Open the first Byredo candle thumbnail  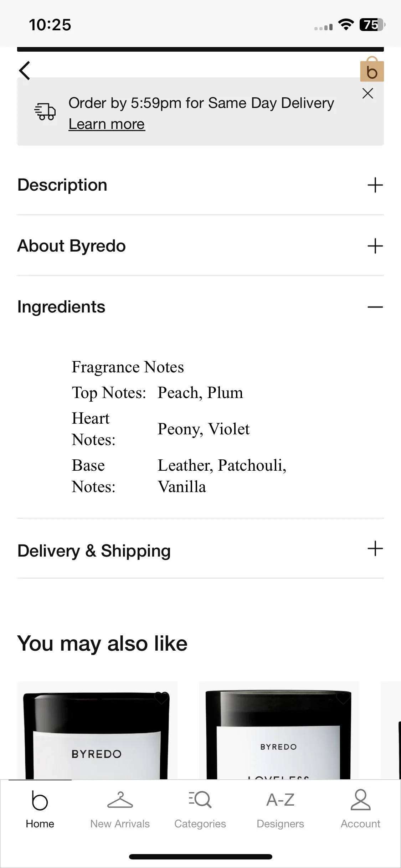click(97, 730)
